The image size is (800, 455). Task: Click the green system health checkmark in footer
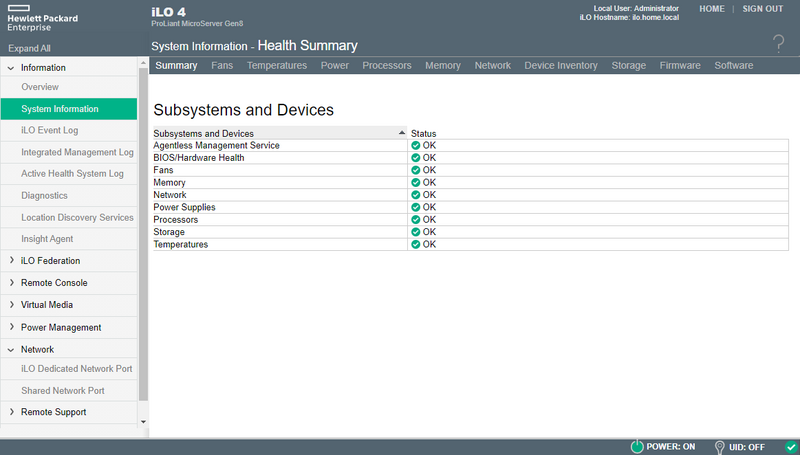791,447
